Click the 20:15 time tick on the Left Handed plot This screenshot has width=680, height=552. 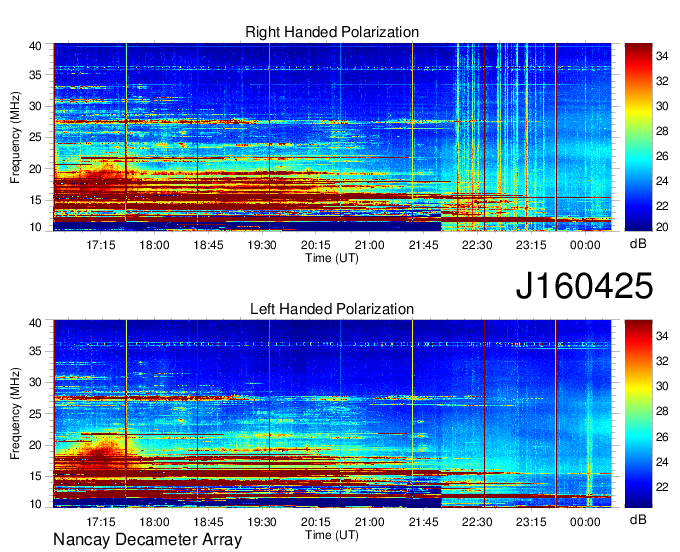tap(316, 522)
